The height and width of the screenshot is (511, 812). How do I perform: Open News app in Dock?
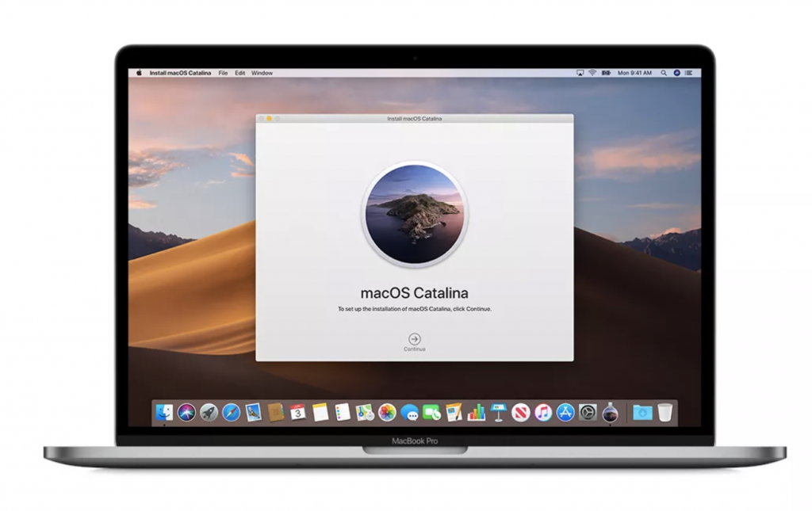click(x=521, y=412)
